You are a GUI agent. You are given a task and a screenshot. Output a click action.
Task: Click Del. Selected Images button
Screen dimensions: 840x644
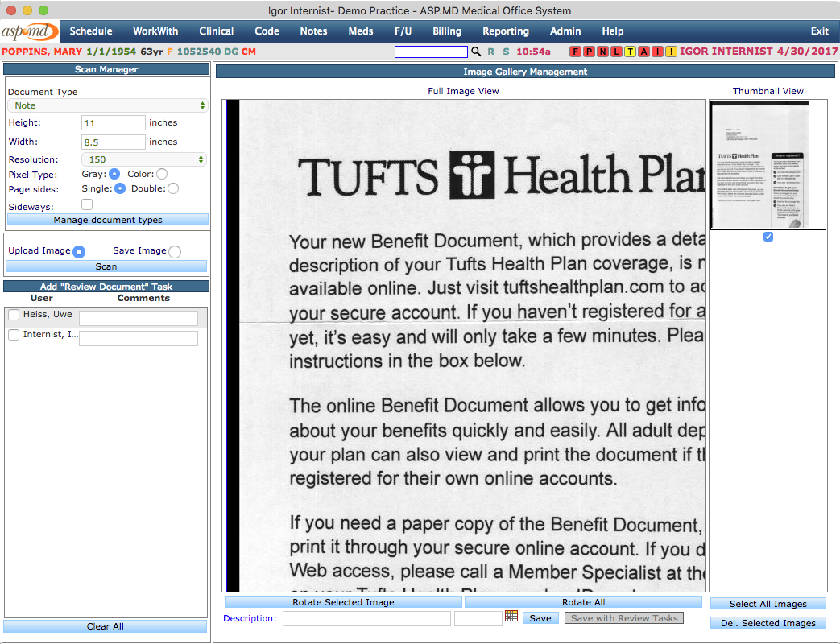coord(768,622)
